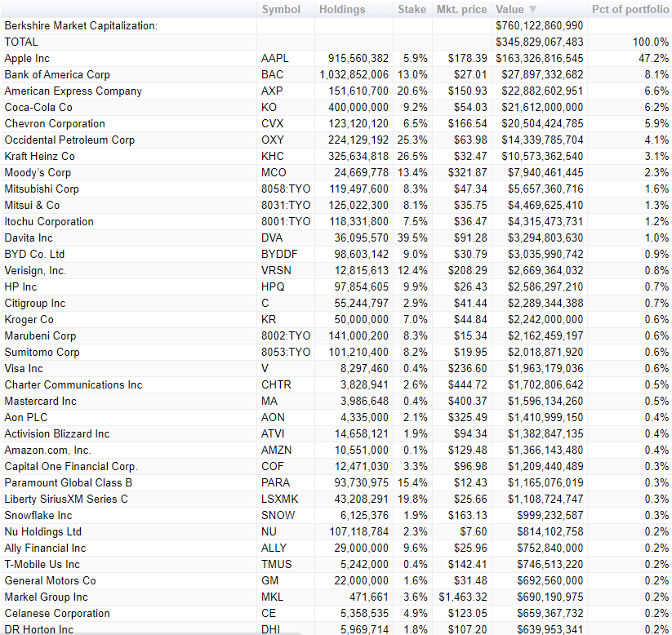672x635 pixels.
Task: Click the 39.5% stake cell
Action: (412, 238)
